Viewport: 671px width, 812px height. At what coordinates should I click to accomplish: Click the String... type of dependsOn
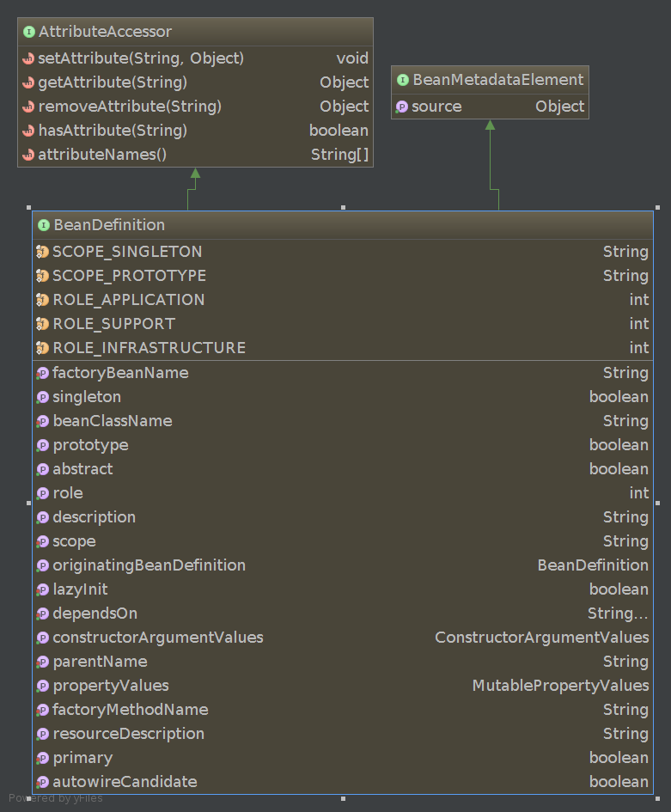pyautogui.click(x=618, y=614)
